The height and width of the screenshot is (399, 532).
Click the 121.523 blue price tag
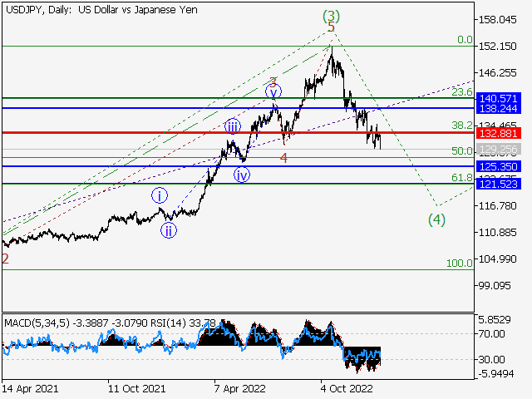[499, 184]
